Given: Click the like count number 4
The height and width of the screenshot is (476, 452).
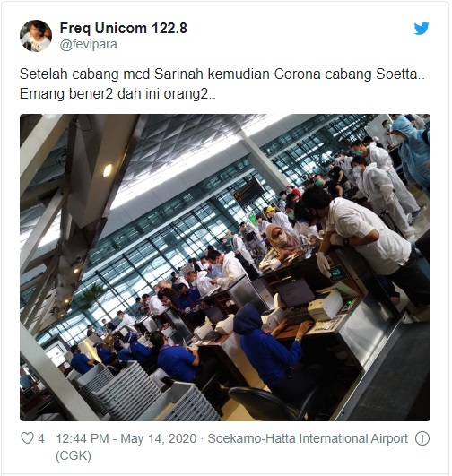Looking at the screenshot, I should coord(41,438).
